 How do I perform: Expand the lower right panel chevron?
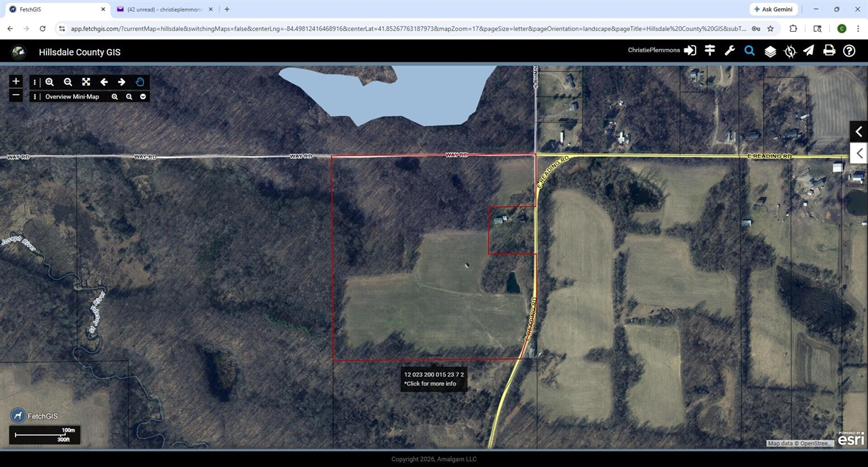click(859, 153)
